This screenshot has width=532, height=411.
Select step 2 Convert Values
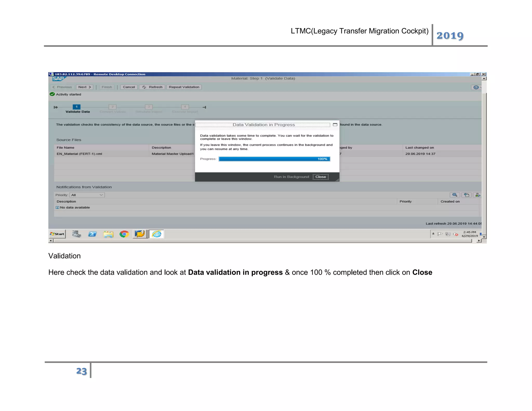(x=112, y=107)
